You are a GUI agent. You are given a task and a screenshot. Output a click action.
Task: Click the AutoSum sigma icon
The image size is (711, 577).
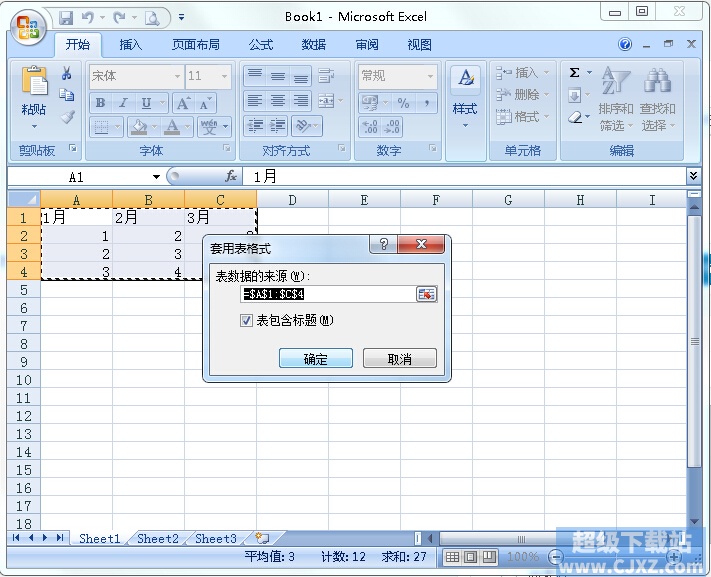click(574, 73)
